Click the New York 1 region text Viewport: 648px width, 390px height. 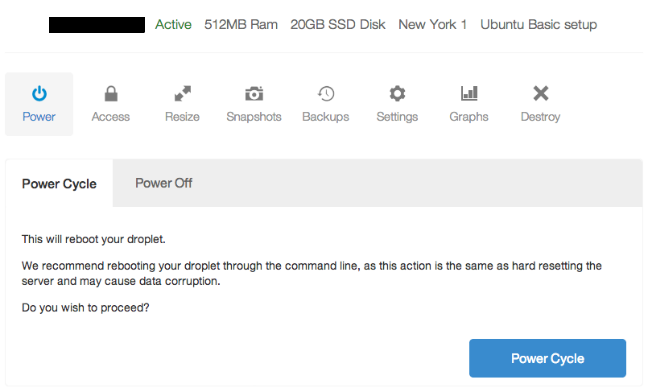[x=432, y=25]
